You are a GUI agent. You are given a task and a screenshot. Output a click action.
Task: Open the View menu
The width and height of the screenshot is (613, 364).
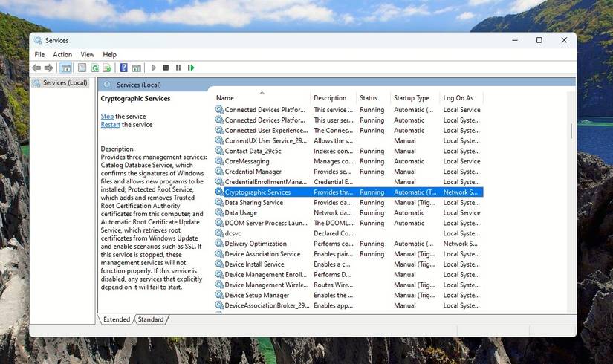[88, 55]
